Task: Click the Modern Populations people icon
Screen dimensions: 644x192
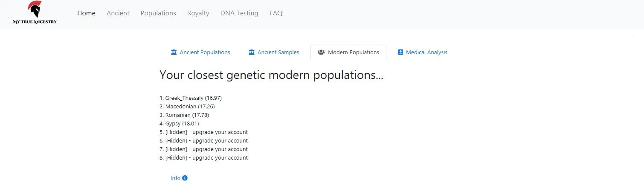Action: [322, 52]
